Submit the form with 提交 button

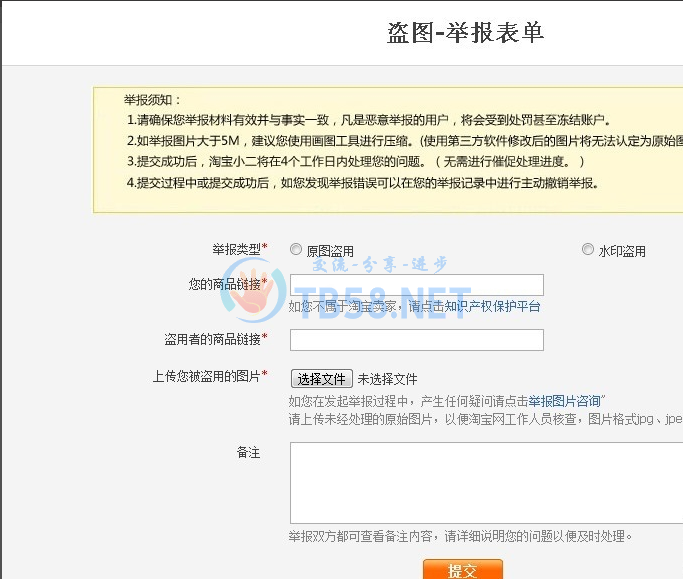coord(462,570)
